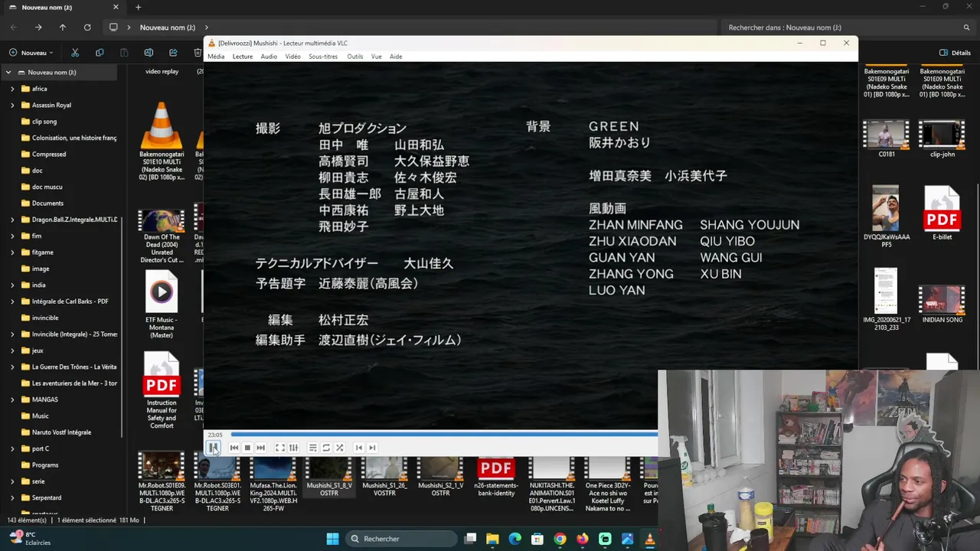Screen dimensions: 980x551
Task: Click the Cut scissors icon in Explorer
Action: coord(75,53)
